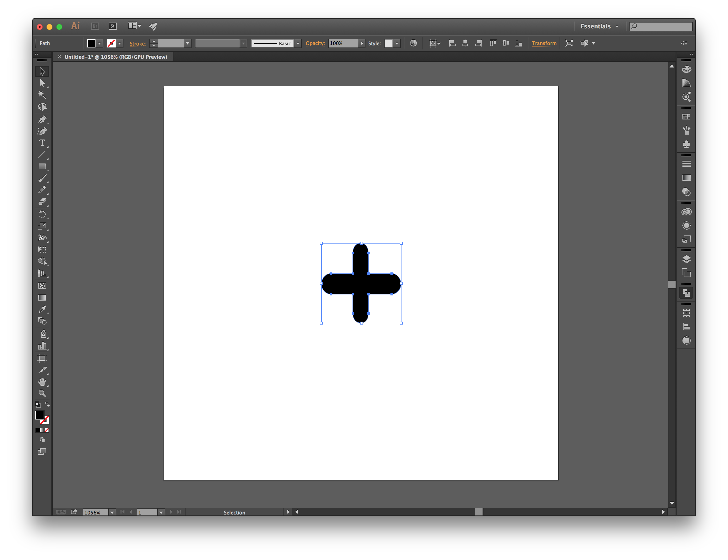Select the Mesh tool

tap(42, 286)
